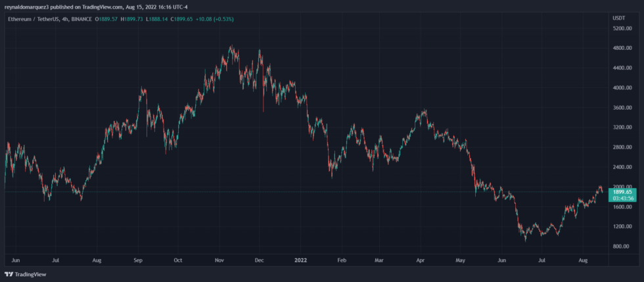Click the BINANCE exchange label in legend
644x282 pixels.
pyautogui.click(x=81, y=19)
